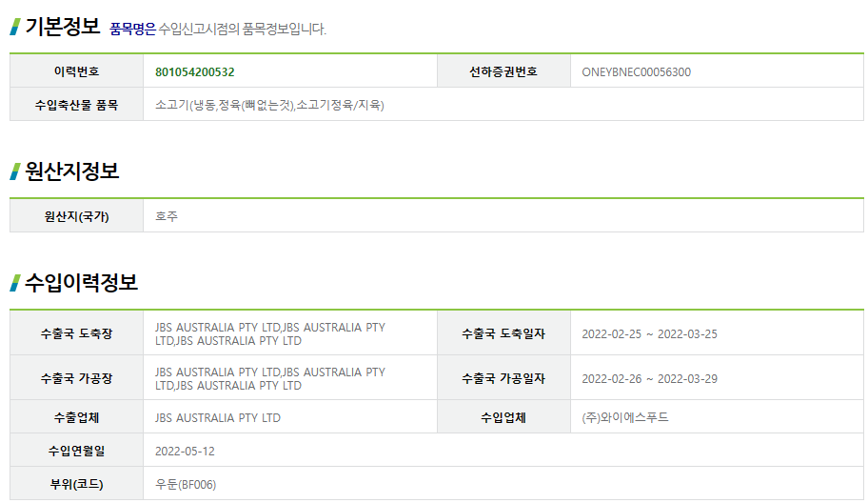Click the 이력번호 header cell
This screenshot has height=503, width=868.
(76, 71)
